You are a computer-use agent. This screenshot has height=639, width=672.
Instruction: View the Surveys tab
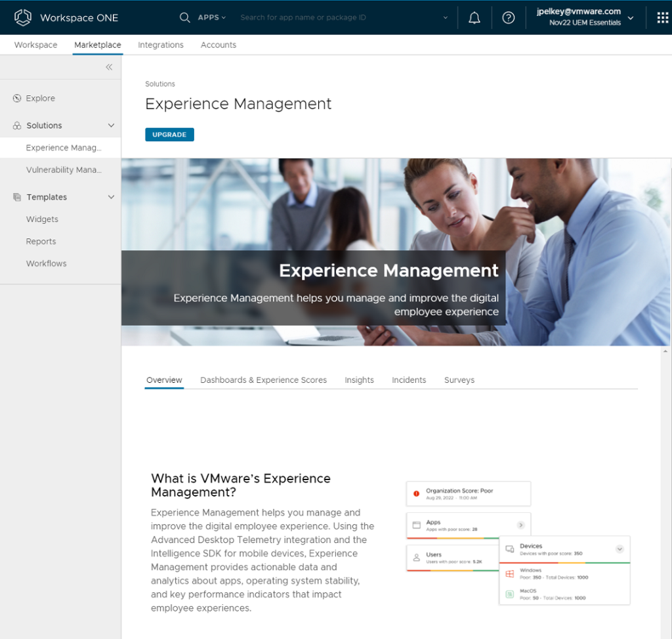(x=459, y=380)
